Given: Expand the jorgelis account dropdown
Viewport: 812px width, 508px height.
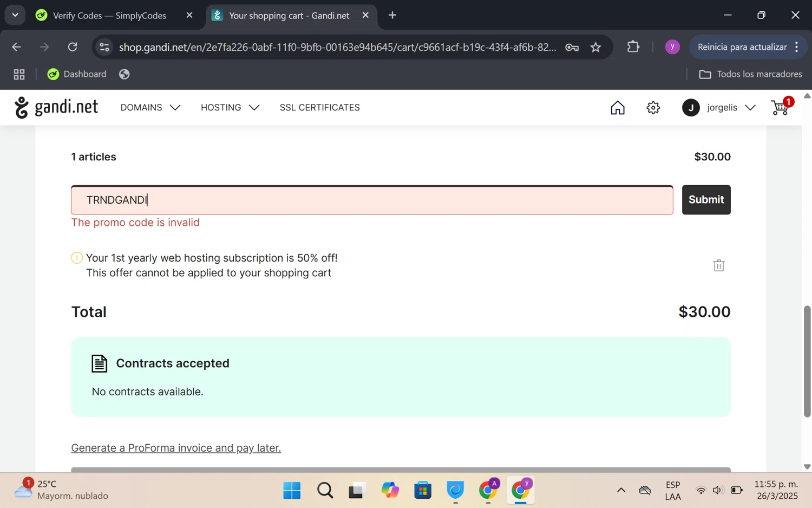Looking at the screenshot, I should (x=750, y=108).
